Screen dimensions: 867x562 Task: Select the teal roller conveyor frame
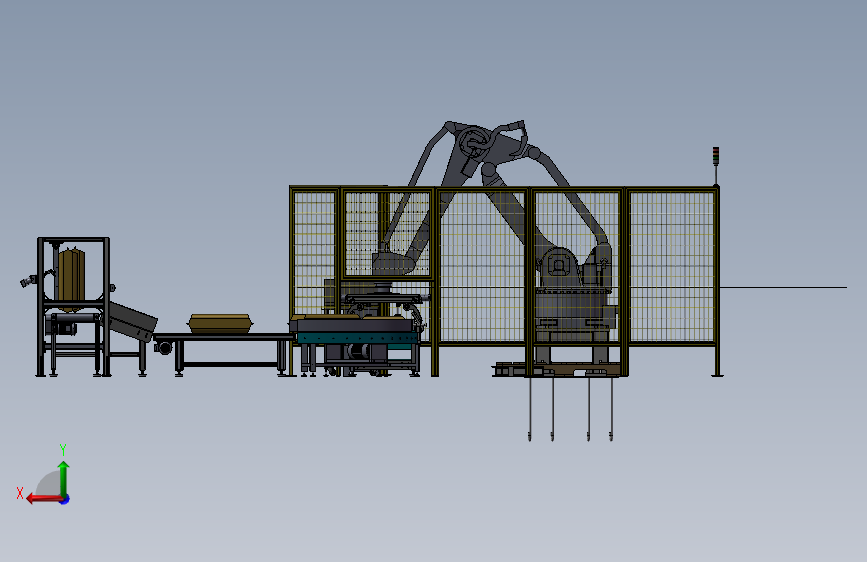[357, 338]
